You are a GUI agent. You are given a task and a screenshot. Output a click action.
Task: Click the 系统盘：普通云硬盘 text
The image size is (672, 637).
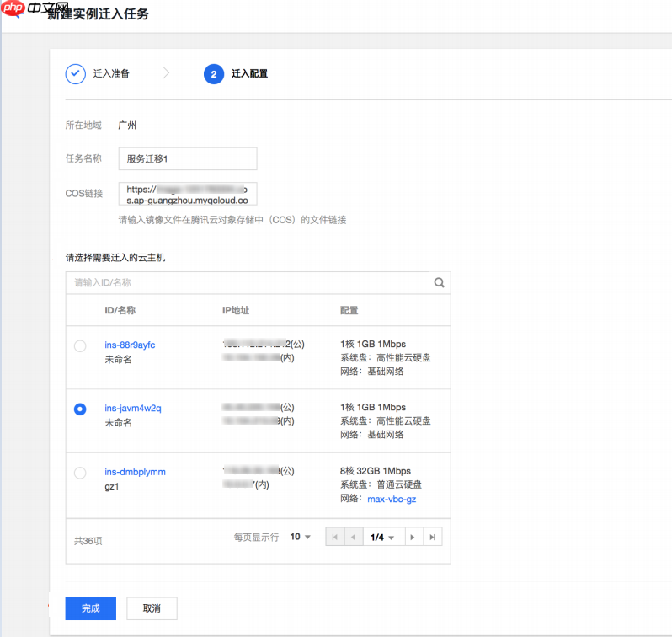[x=381, y=484]
